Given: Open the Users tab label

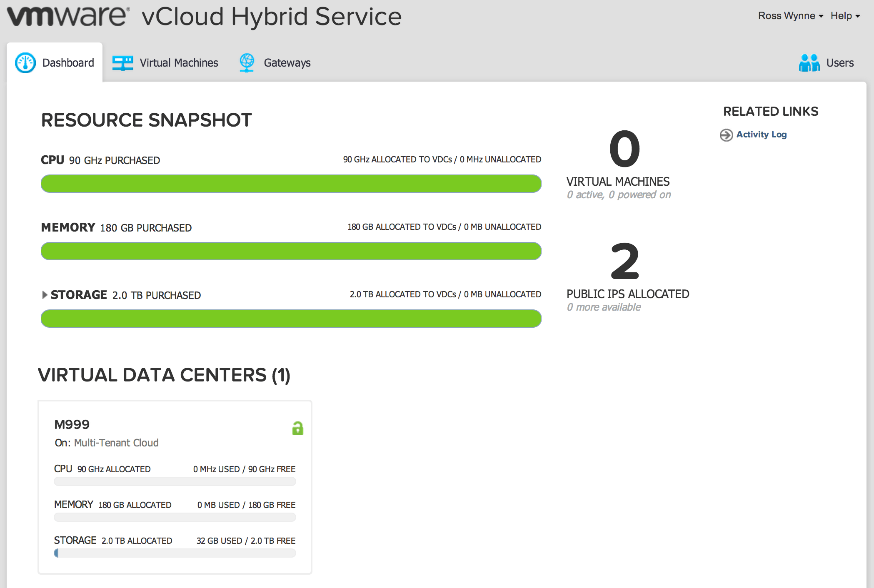Looking at the screenshot, I should [840, 63].
